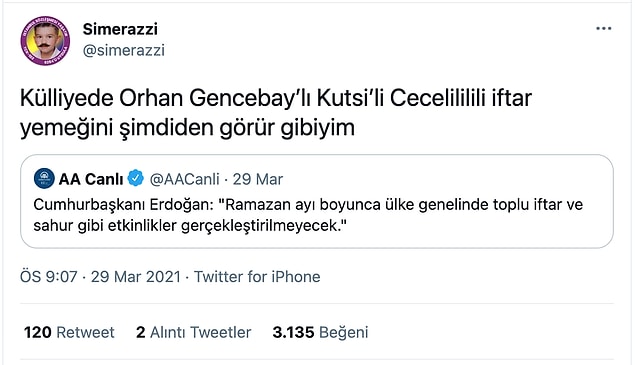Click the AA Canlı logo avatar
This screenshot has height=365, width=635.
tap(44, 178)
